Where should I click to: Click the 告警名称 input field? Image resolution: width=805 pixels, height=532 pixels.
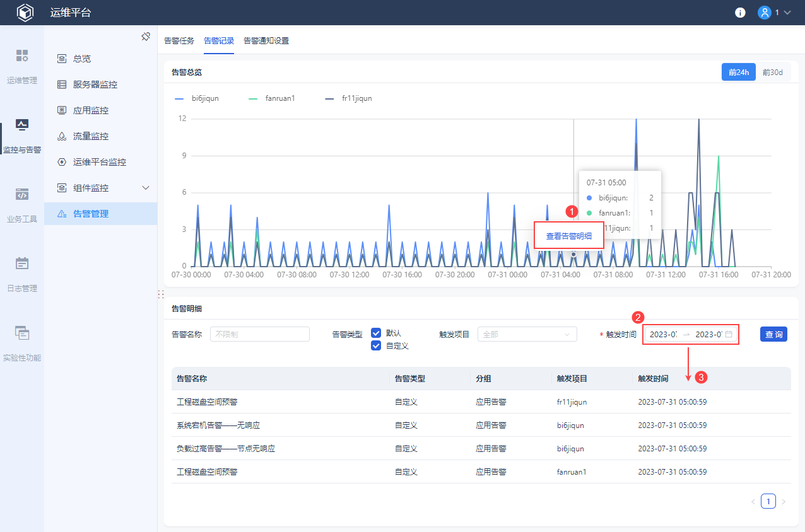point(259,334)
